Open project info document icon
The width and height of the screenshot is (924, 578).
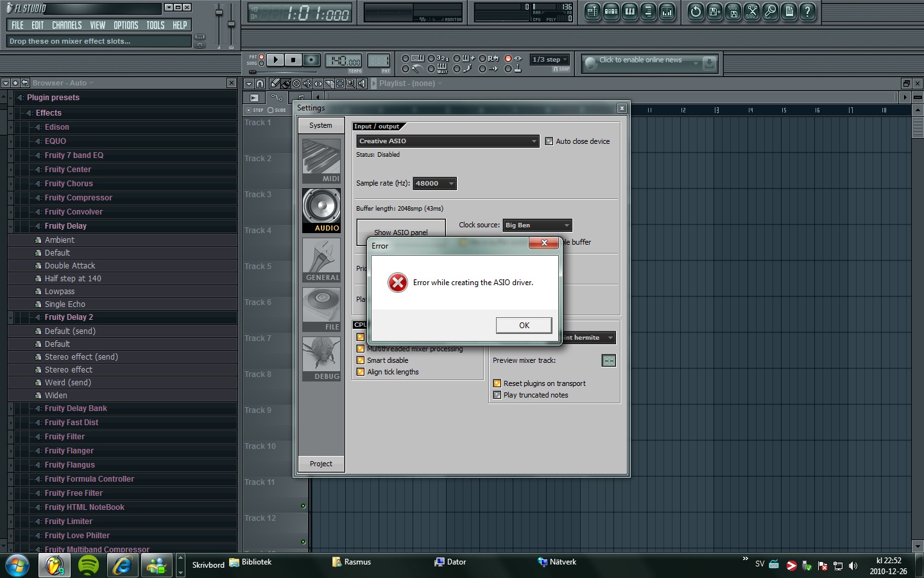tap(789, 12)
